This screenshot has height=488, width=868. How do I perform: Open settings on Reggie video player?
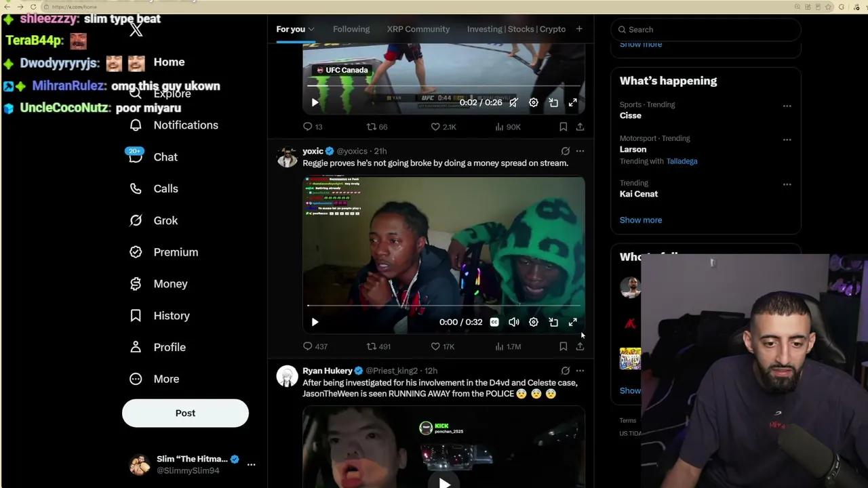coord(534,322)
